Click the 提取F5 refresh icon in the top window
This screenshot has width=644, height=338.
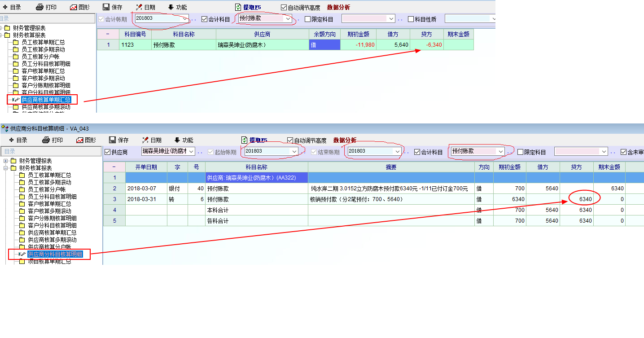238,7
